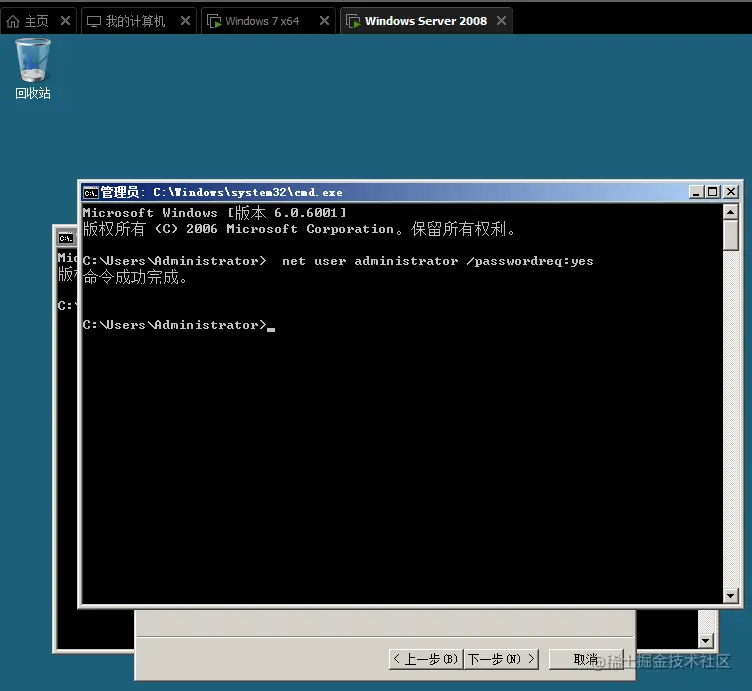752x691 pixels.
Task: Click the cmd scrollbar up arrow
Action: (730, 211)
